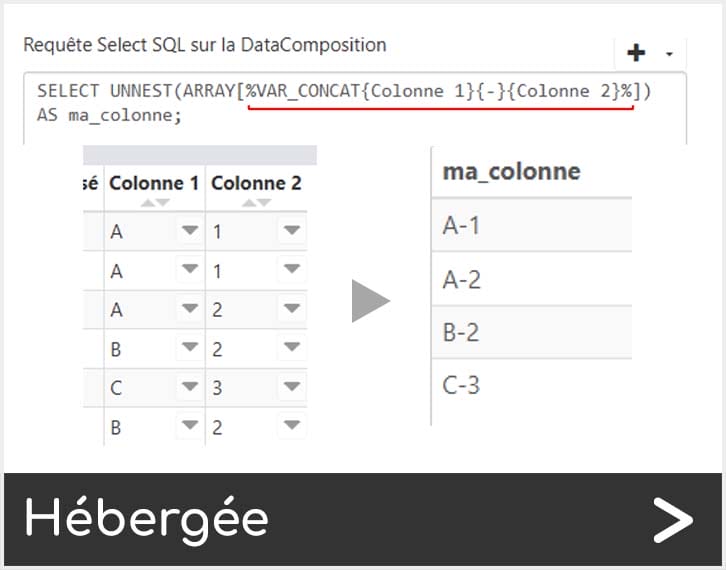Select the C-3 result row
Screen dimensions: 726x570
pos(530,384)
